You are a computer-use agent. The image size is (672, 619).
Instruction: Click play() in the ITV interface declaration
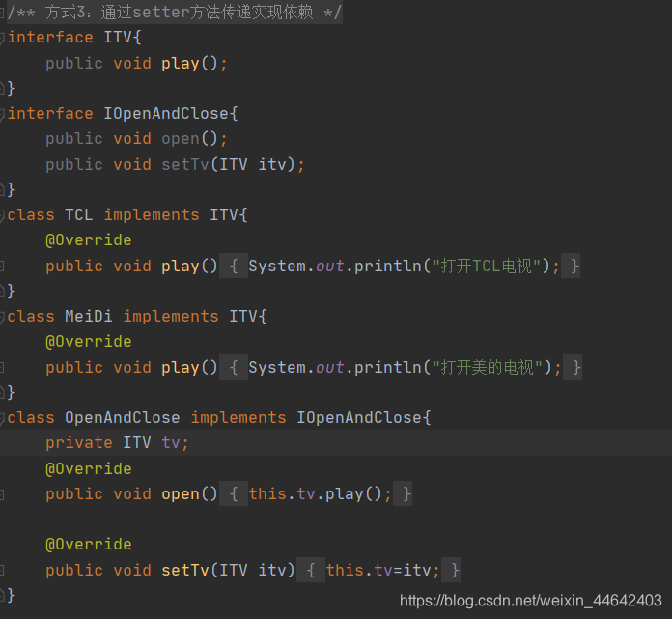[x=189, y=64]
